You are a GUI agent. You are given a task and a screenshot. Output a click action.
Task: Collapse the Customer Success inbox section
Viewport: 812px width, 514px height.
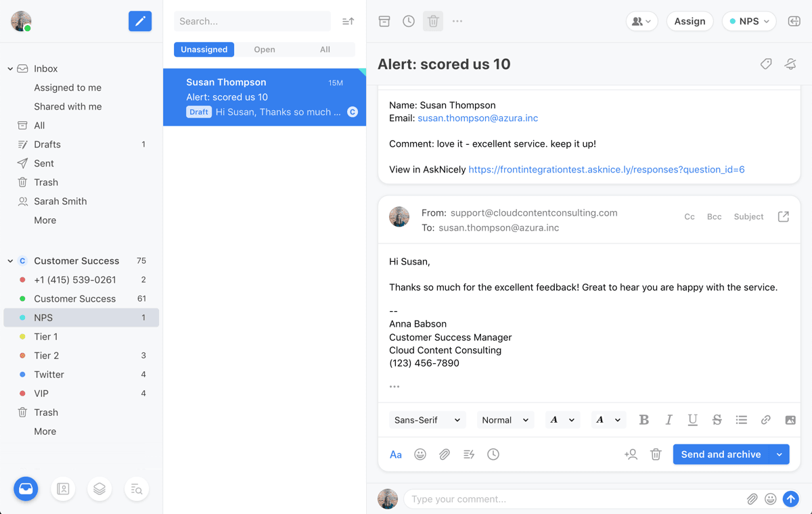click(x=9, y=260)
